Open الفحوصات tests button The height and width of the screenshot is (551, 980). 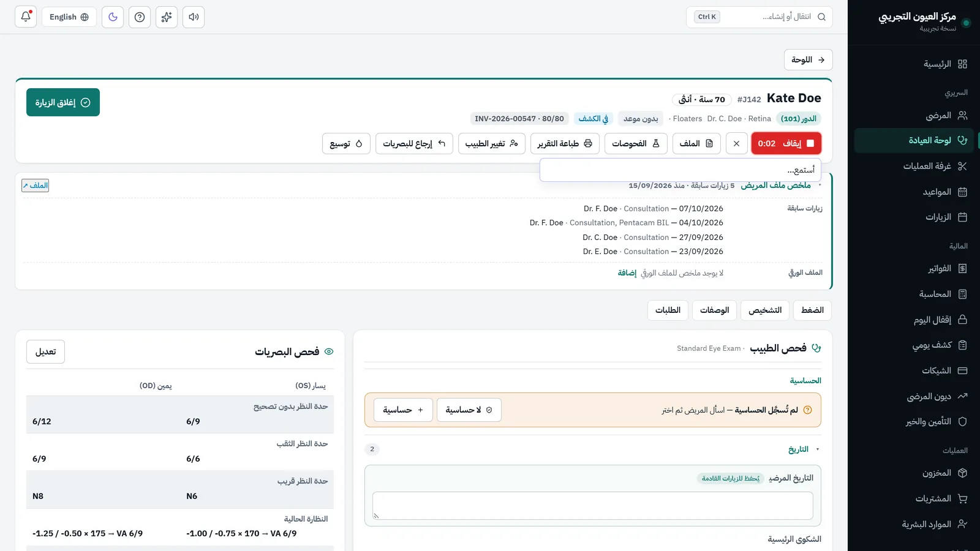(x=636, y=143)
